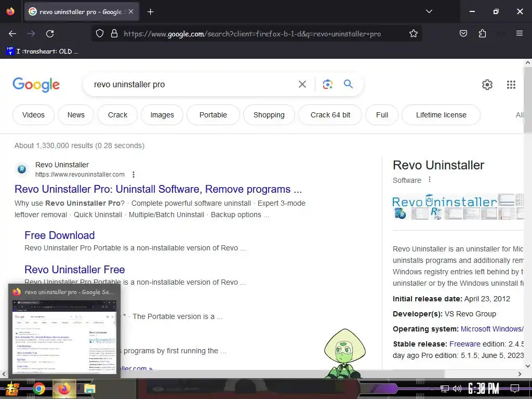
Task: Go back with the browser back arrow
Action: pos(12,34)
